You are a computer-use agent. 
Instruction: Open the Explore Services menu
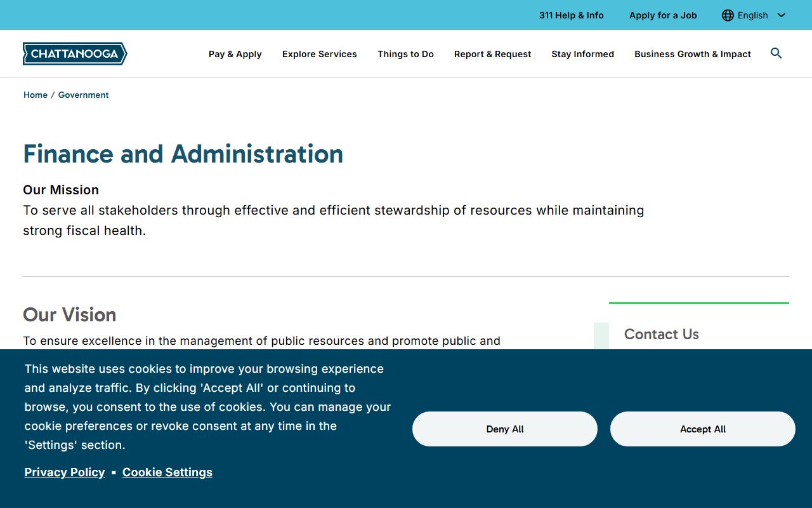point(319,54)
